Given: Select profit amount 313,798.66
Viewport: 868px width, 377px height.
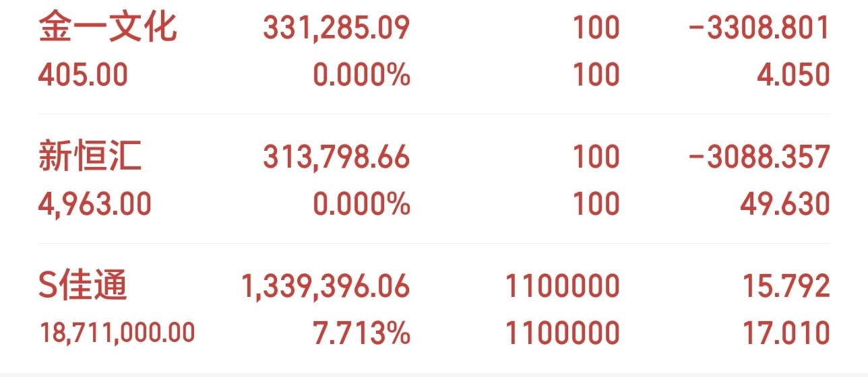Looking at the screenshot, I should pos(336,157).
